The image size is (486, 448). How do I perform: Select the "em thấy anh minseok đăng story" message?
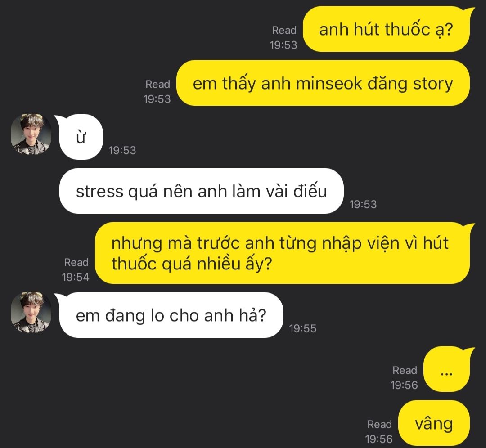pos(323,83)
